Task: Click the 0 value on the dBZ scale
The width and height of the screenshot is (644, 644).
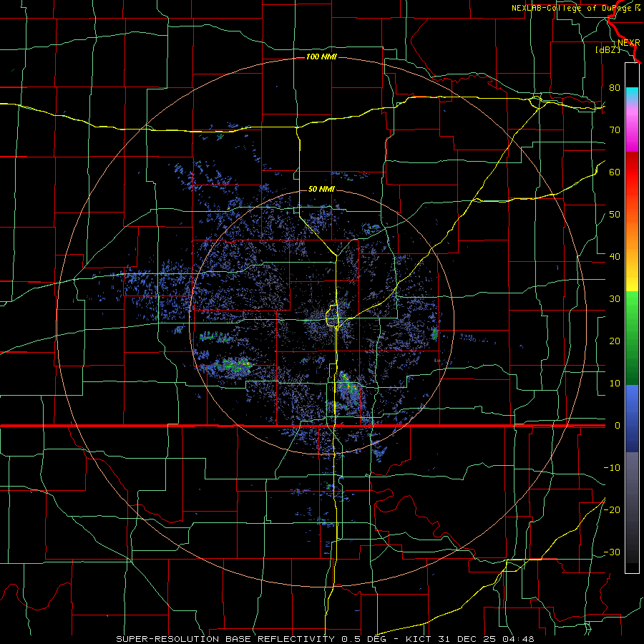Action: coord(618,426)
